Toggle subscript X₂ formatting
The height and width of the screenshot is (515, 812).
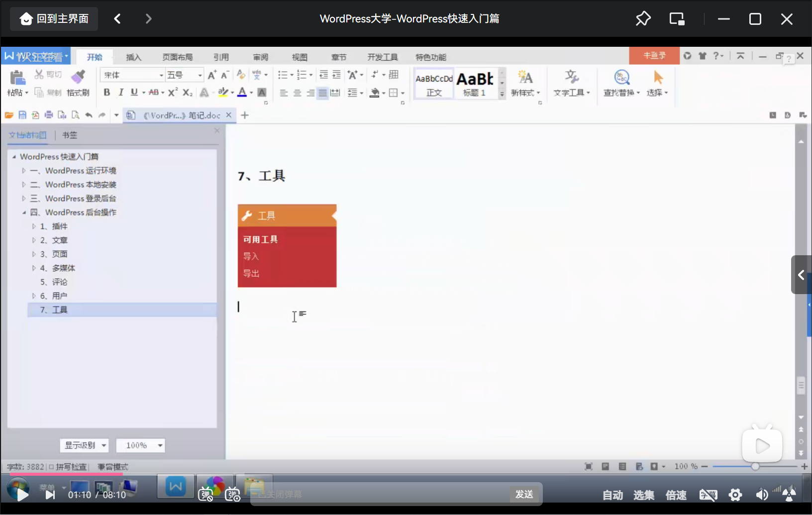click(x=188, y=93)
